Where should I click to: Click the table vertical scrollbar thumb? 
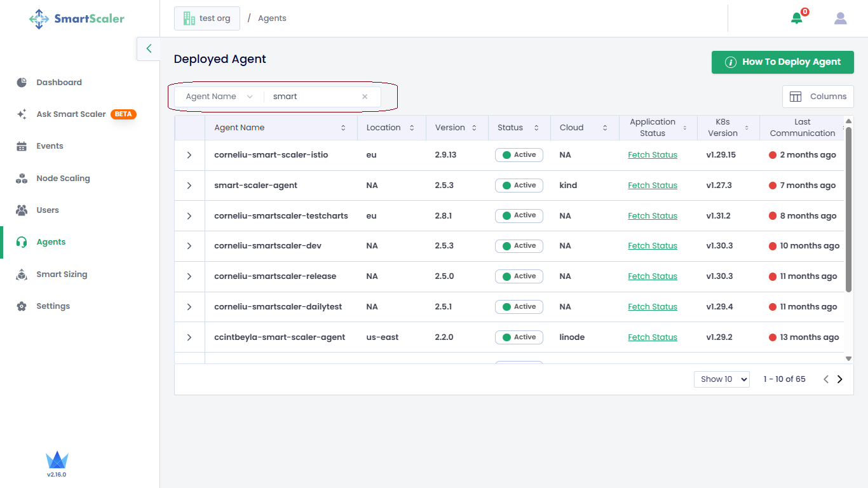pyautogui.click(x=848, y=210)
